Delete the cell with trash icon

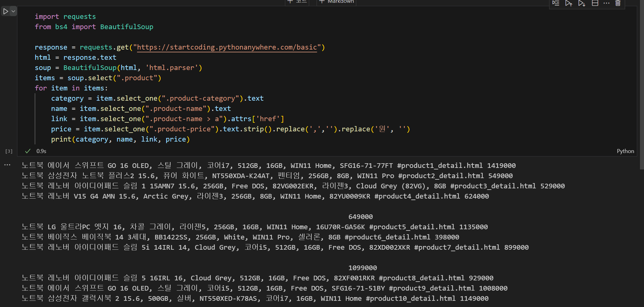click(618, 3)
